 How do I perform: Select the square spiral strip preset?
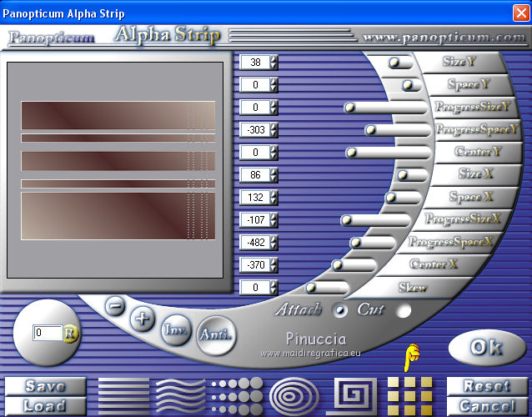point(352,396)
